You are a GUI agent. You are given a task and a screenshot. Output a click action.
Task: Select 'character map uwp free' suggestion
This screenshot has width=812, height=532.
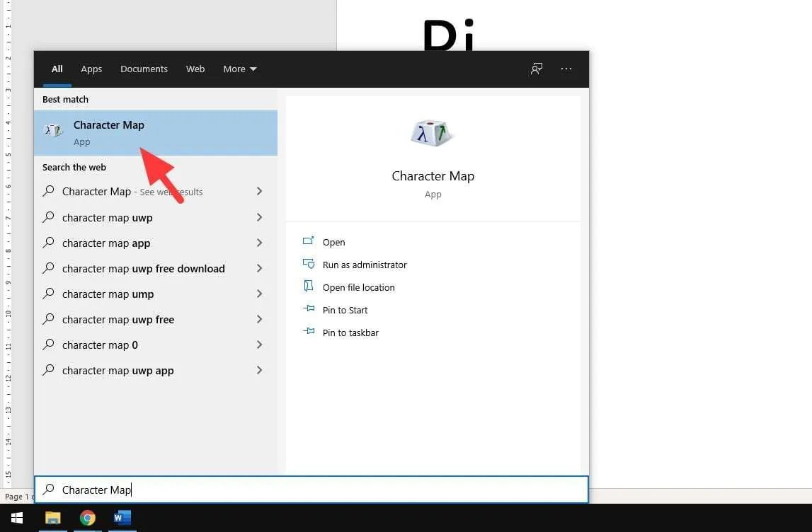155,319
